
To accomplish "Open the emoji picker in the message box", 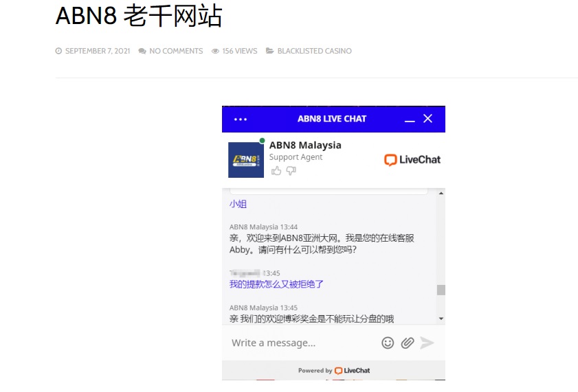I will (x=388, y=343).
